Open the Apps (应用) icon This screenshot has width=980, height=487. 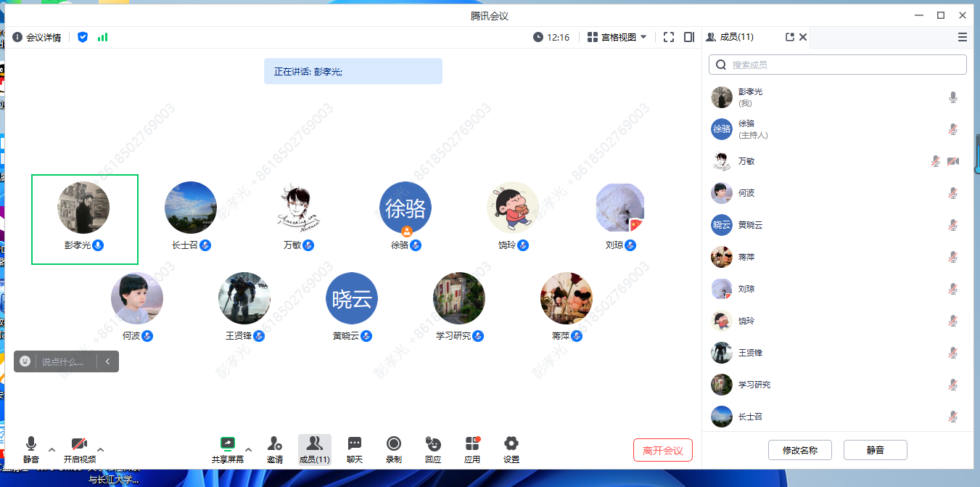[472, 444]
